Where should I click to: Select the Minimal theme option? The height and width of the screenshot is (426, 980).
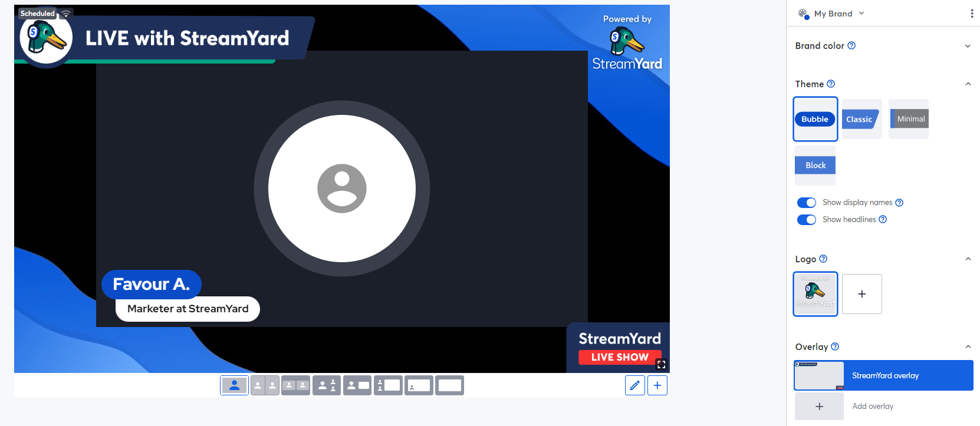coord(909,119)
